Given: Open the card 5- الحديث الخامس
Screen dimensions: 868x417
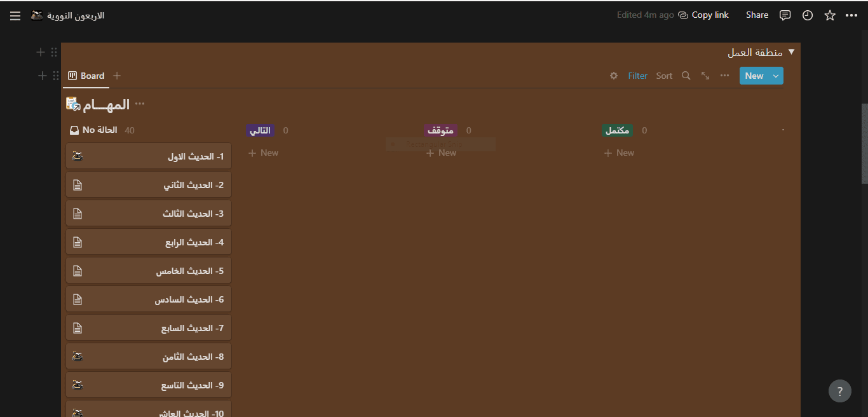Looking at the screenshot, I should click(149, 271).
